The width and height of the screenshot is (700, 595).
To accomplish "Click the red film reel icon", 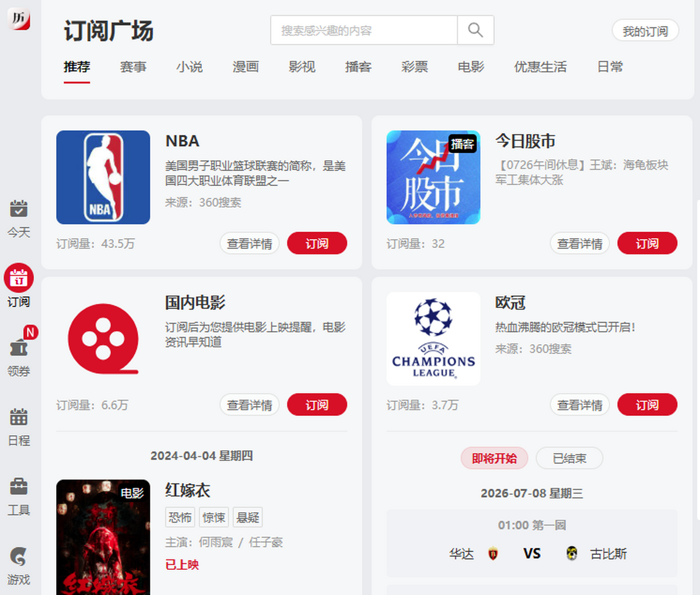I will click(103, 339).
